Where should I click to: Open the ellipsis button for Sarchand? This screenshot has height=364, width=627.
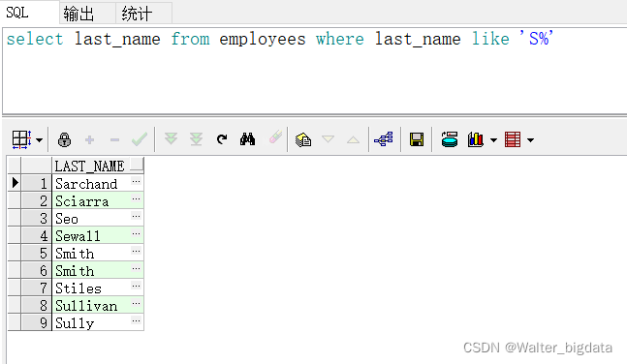tap(137, 182)
